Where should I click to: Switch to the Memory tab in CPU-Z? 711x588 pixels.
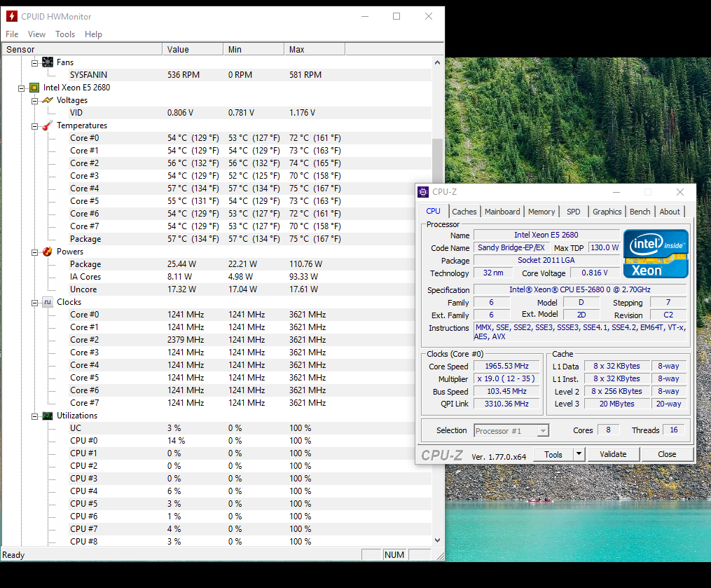click(x=541, y=212)
